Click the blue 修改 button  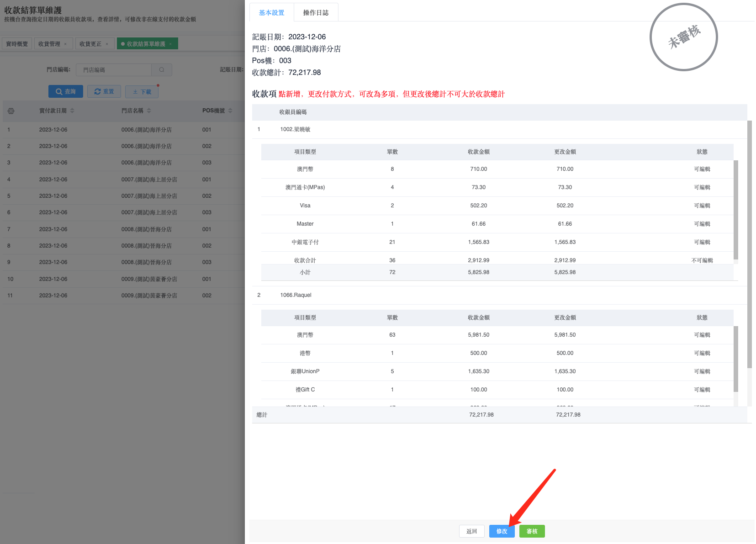[502, 531]
